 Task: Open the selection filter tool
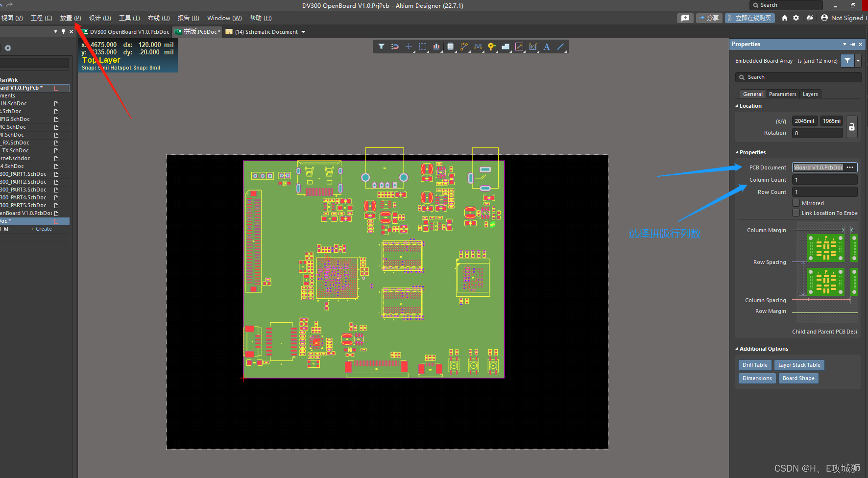(381, 47)
